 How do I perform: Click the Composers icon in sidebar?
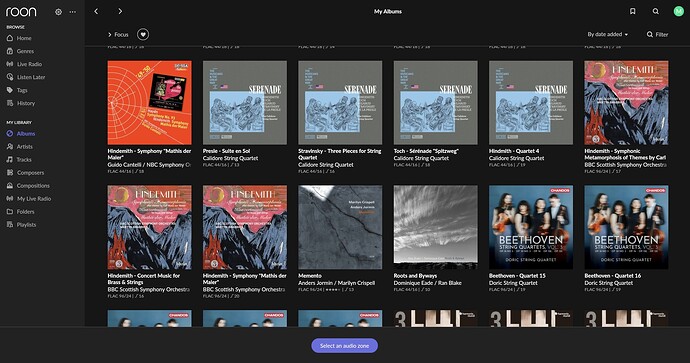tap(10, 172)
